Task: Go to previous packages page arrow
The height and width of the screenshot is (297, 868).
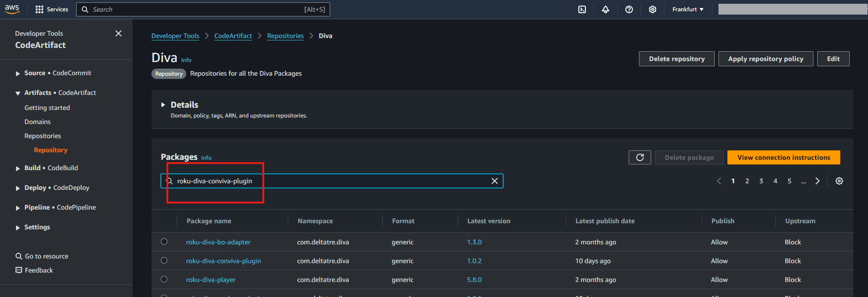Action: point(719,181)
